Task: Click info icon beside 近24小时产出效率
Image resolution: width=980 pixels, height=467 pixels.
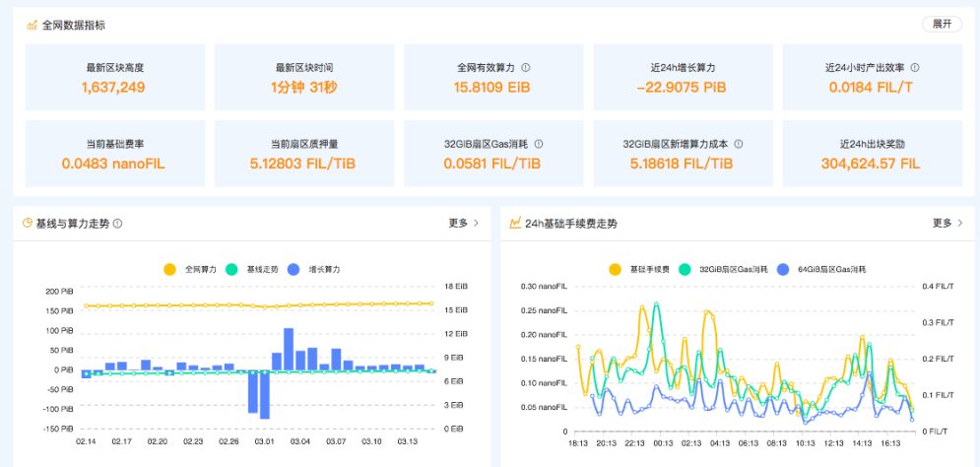Action: pos(915,68)
